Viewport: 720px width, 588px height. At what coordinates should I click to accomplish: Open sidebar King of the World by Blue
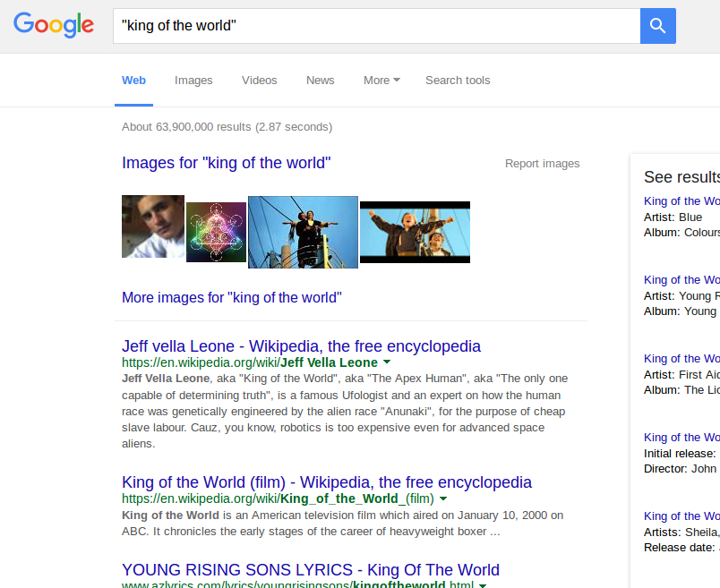pos(681,201)
